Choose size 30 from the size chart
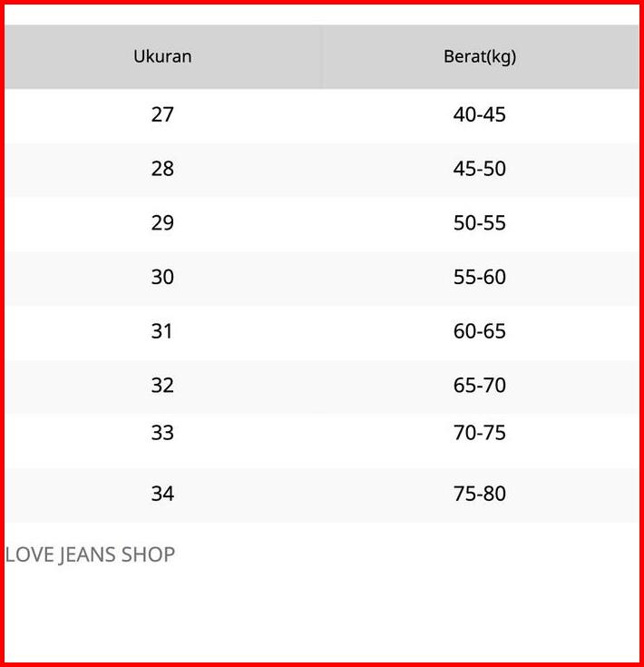Screen dimensions: 644x667 pyautogui.click(x=162, y=278)
